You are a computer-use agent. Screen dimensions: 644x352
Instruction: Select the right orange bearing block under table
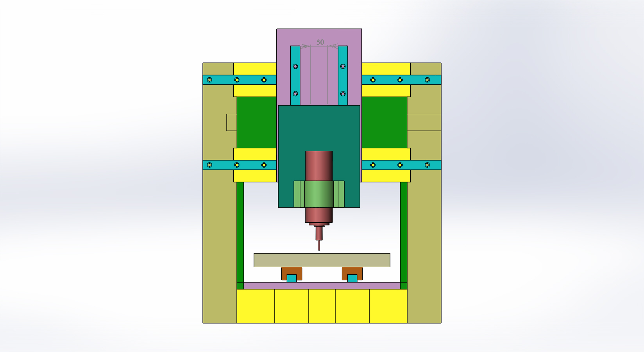352,271
